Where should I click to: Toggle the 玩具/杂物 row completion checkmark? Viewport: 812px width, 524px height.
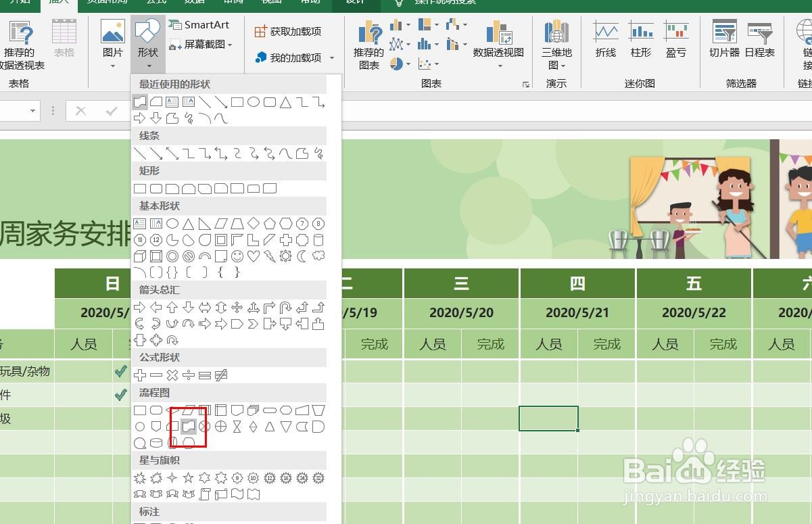point(121,371)
